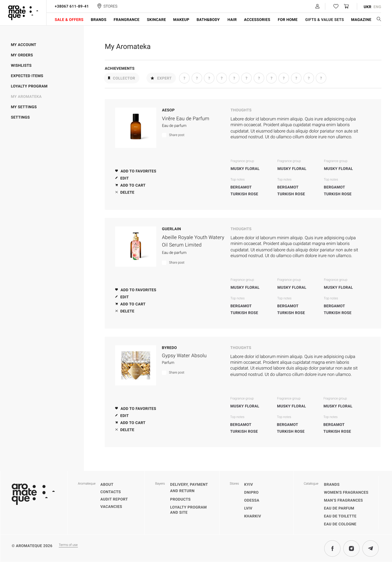Viewport: 392px width, 562px height.
Task: Open the Brands menu
Action: coord(99,20)
